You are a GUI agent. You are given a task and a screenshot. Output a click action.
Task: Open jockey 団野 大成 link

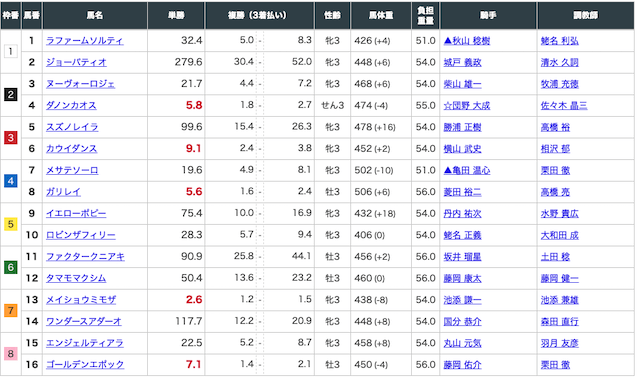[x=467, y=106]
